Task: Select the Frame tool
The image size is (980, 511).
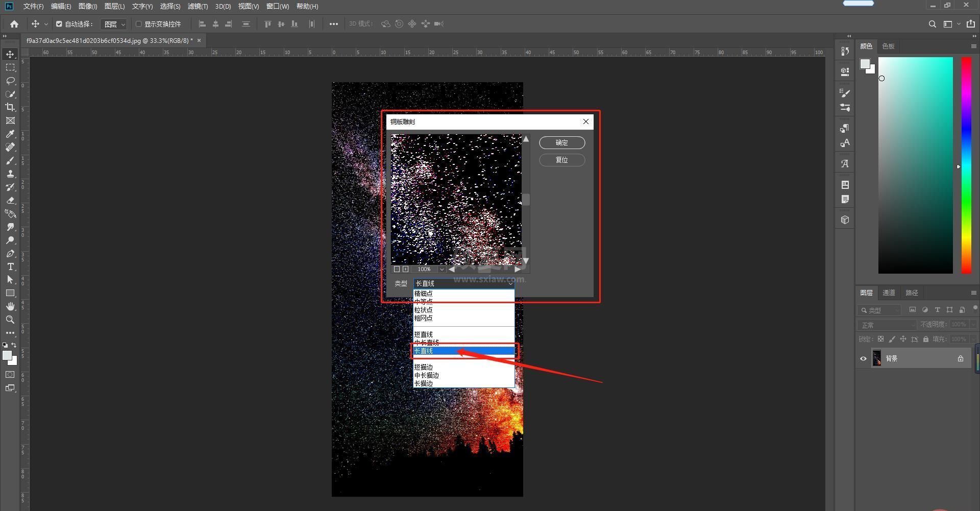Action: point(10,120)
